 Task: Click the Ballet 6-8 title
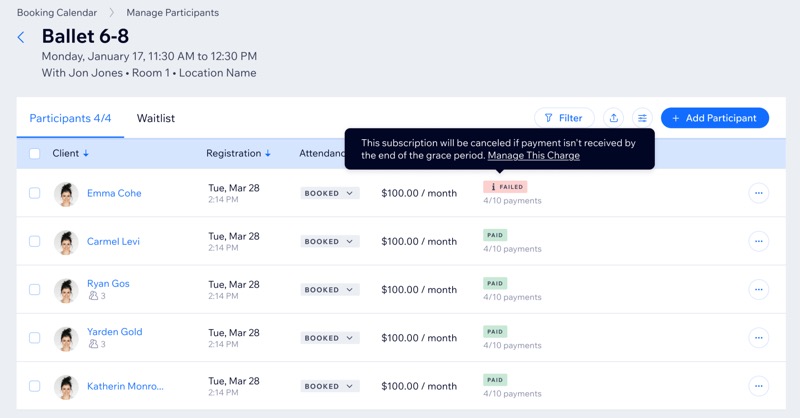point(85,36)
